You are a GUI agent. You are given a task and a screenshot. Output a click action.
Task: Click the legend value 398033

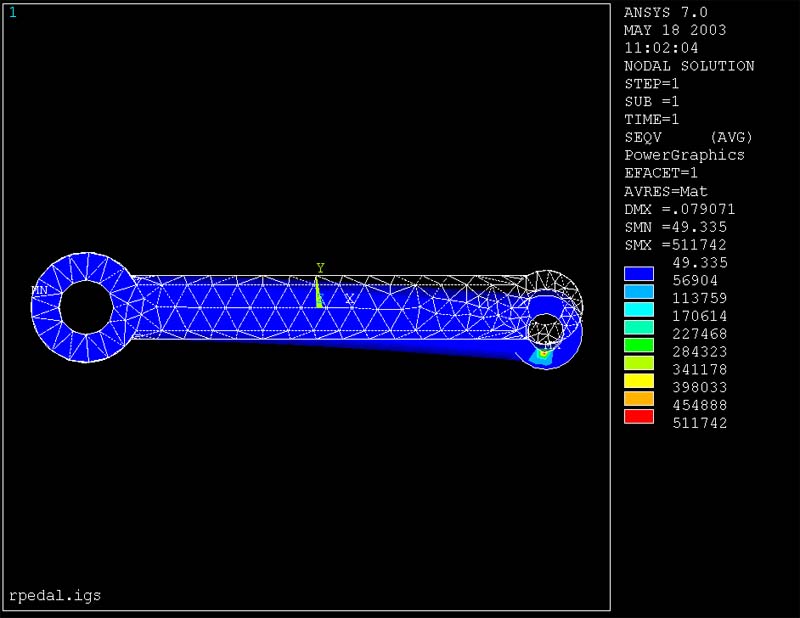tap(699, 388)
